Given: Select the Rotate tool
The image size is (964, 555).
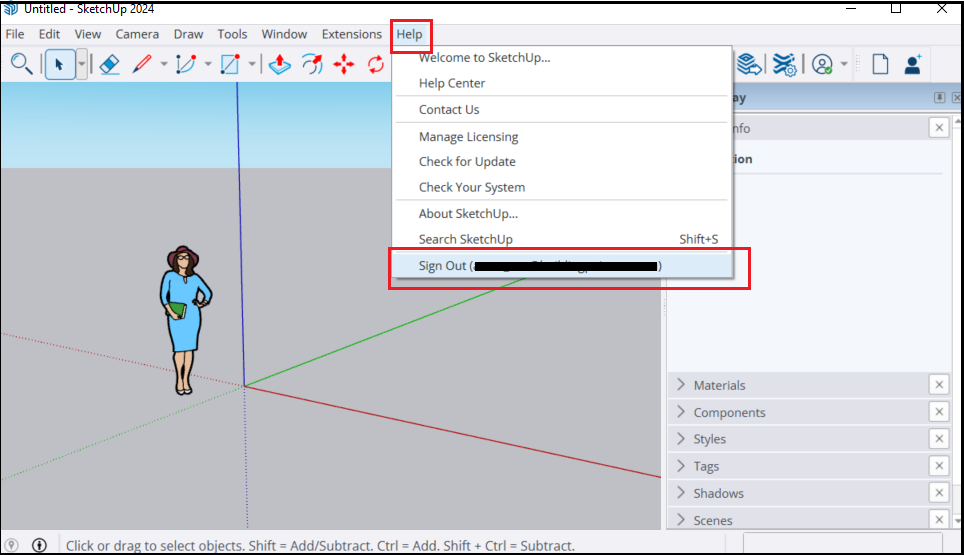Looking at the screenshot, I should tap(376, 64).
